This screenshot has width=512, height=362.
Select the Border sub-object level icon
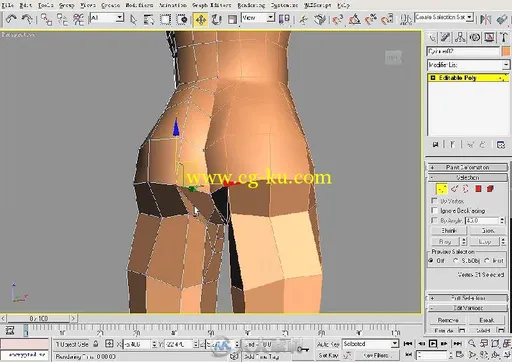click(x=466, y=189)
